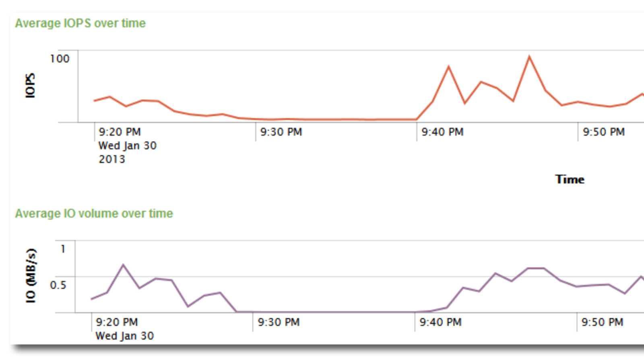
Task: Click the "Average IO volume over time" title
Action: [x=94, y=214]
